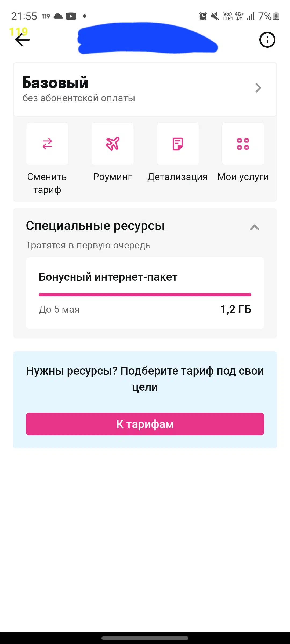Open Базовый tariff details chevron
The image size is (290, 644).
258,88
